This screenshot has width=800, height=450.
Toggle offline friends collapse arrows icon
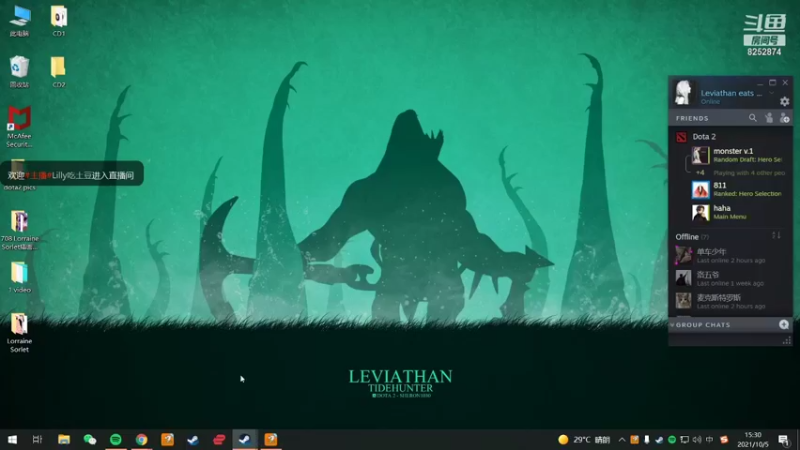[x=777, y=236]
